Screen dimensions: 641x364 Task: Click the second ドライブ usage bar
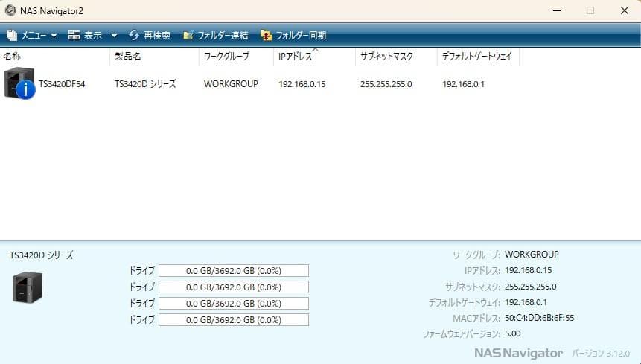[234, 287]
